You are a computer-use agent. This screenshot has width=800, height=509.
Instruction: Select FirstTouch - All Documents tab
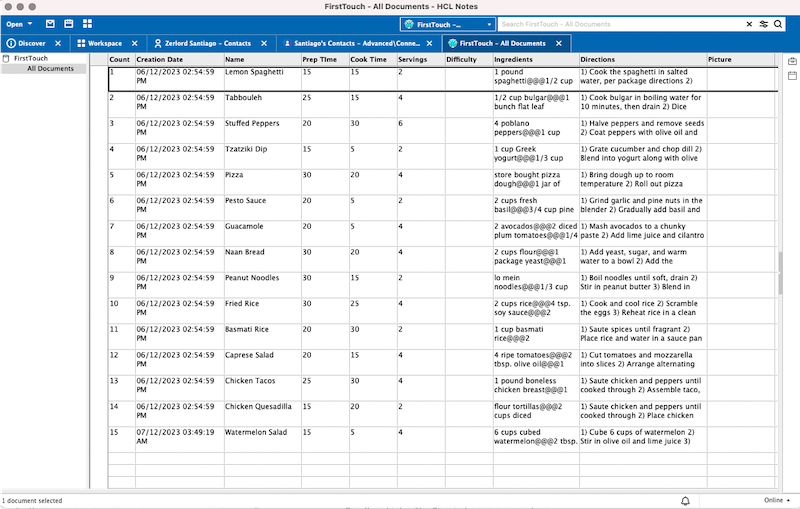pos(497,43)
